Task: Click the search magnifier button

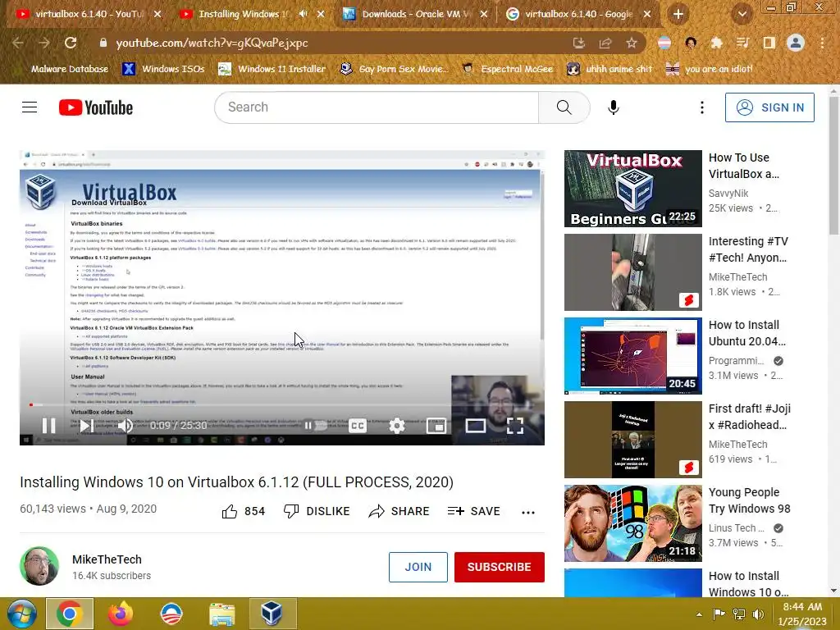Action: (x=564, y=107)
